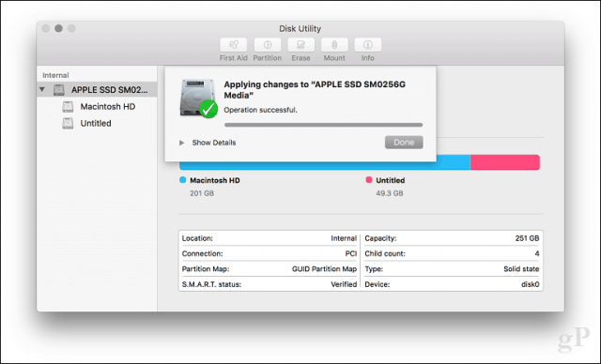
Task: Click the Type value Solid state
Action: pos(521,268)
